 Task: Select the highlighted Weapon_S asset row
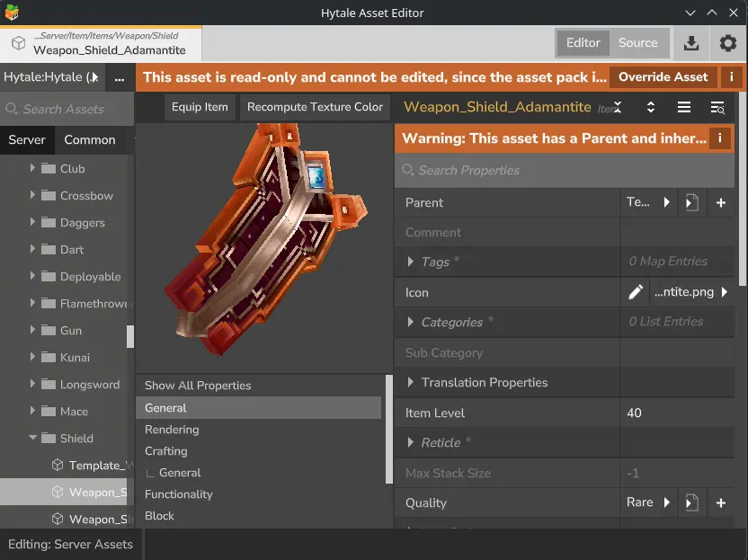point(64,492)
